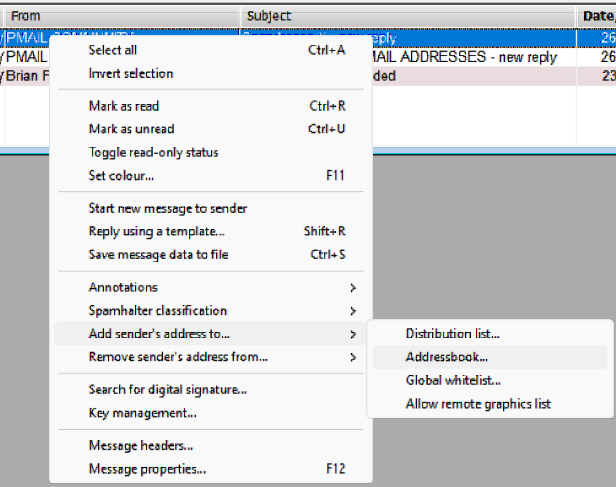This screenshot has height=487, width=616.
Task: Expand Spamhalter classification submenu
Action: pyautogui.click(x=157, y=311)
